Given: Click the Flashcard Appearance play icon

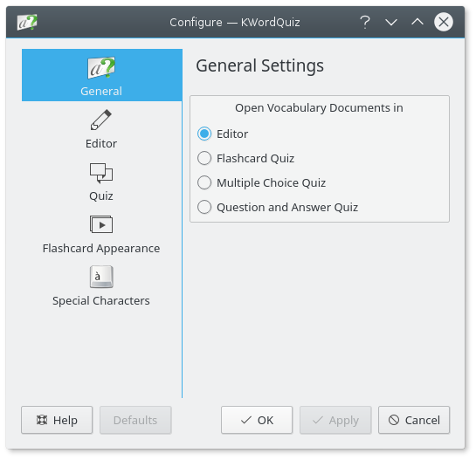Looking at the screenshot, I should point(101,224).
